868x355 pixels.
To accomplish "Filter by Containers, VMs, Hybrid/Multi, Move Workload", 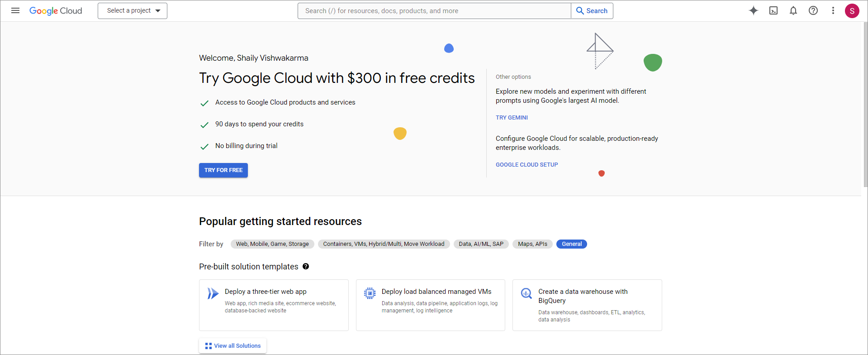I will tap(384, 244).
